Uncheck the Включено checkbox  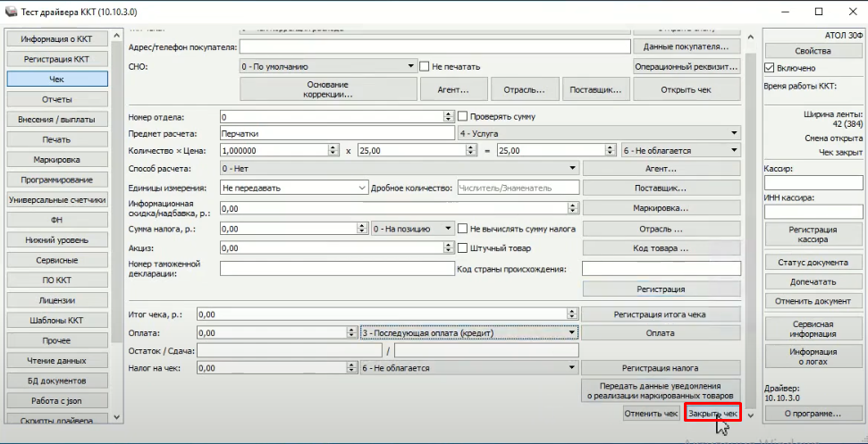click(x=769, y=68)
